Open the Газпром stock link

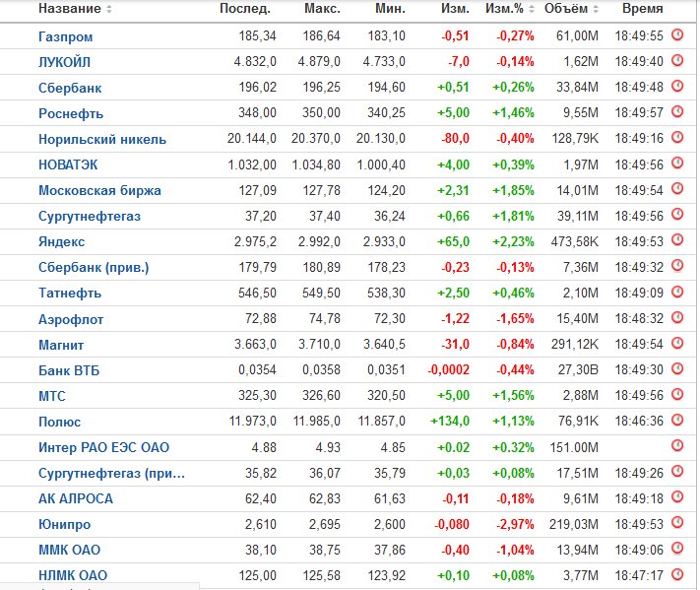coord(66,36)
